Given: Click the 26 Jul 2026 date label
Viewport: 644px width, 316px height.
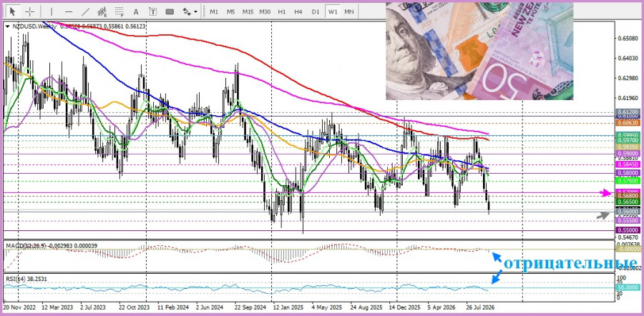Looking at the screenshot, I should [x=480, y=307].
